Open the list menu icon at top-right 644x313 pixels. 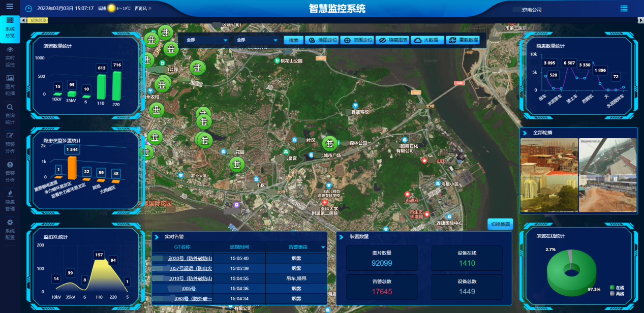point(624,9)
